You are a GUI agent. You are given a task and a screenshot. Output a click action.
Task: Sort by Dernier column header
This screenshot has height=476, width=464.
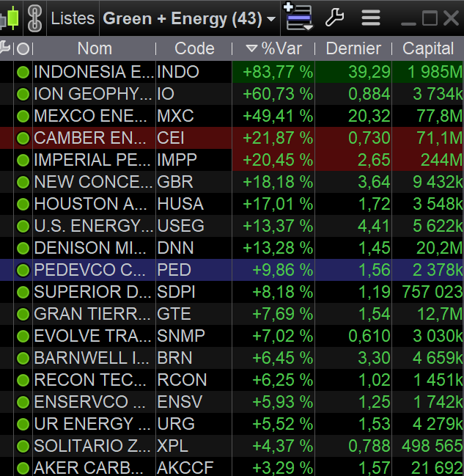353,48
